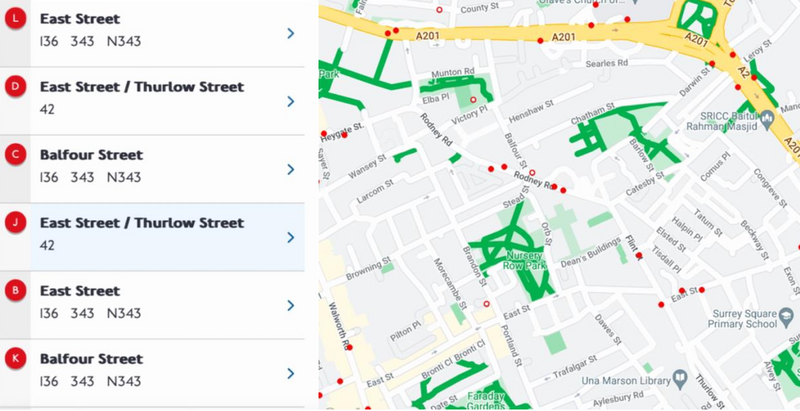This screenshot has height=411, width=800.
Task: Select Balfour Street stop C name
Action: point(91,155)
